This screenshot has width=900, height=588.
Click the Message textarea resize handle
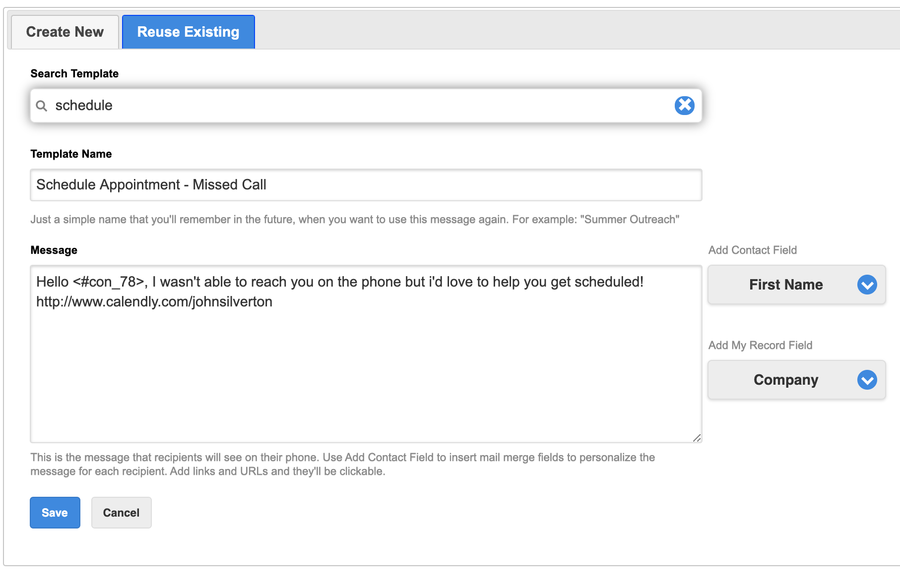click(x=697, y=437)
